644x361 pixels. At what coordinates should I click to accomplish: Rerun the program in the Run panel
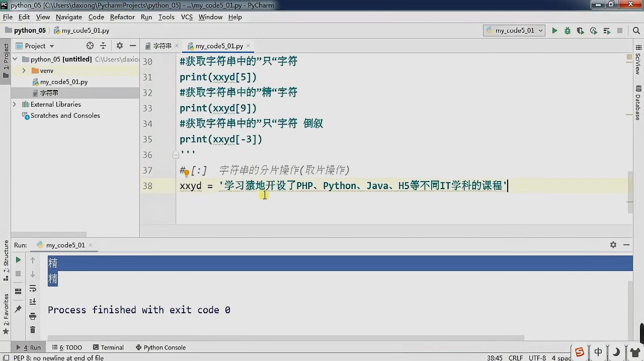coord(18,260)
